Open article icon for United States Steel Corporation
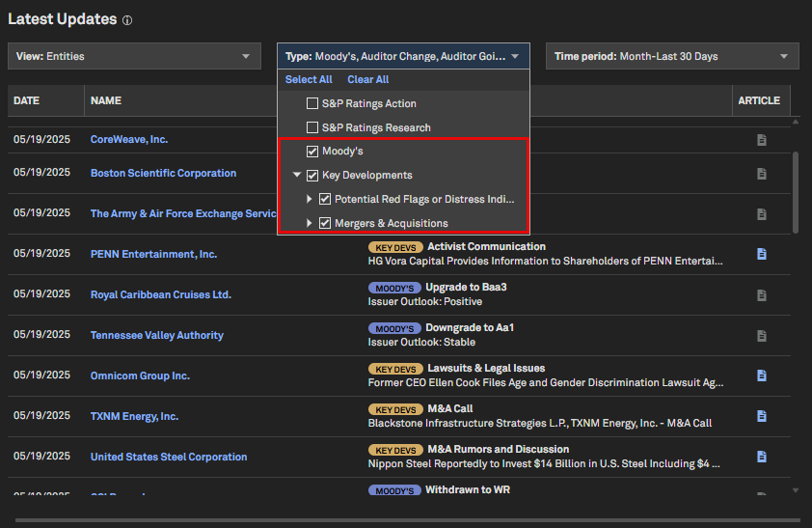Viewport: 812px width, 528px height. point(761,457)
